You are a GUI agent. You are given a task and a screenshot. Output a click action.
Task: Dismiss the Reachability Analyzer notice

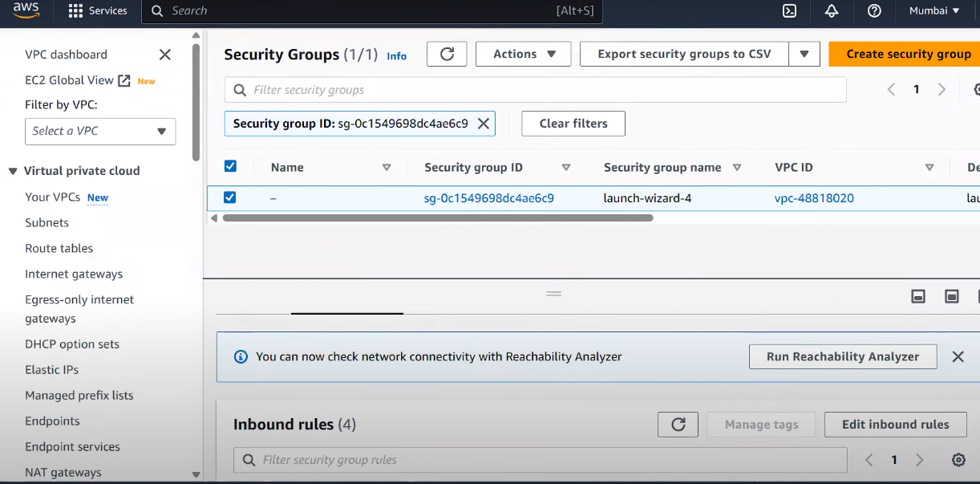coord(958,356)
